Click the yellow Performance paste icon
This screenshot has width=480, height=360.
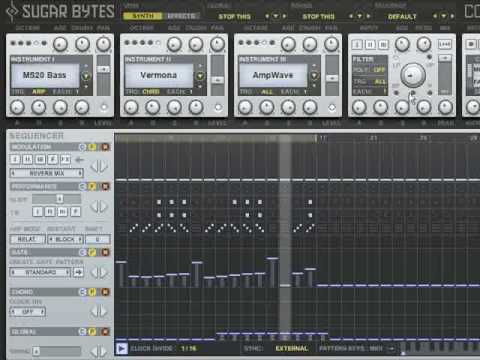92,186
